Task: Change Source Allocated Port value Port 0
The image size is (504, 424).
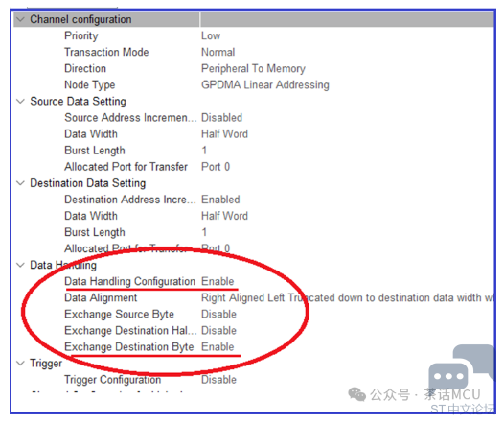Action: tap(216, 167)
